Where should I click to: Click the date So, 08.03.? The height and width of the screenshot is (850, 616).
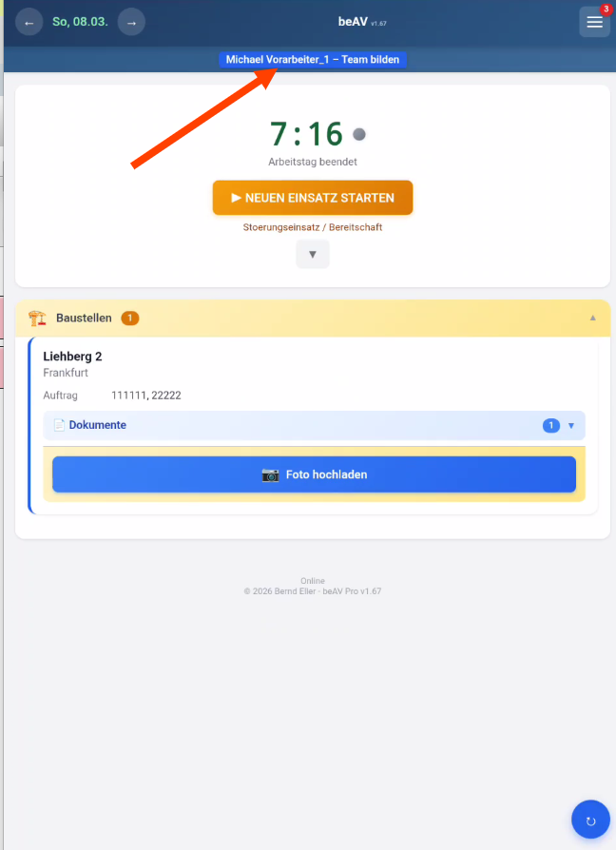tap(80, 22)
